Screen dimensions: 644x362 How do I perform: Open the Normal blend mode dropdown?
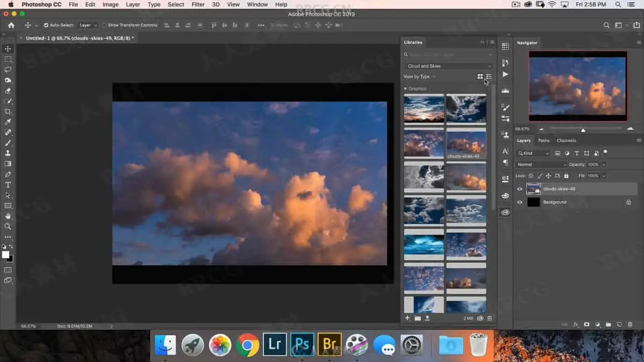click(540, 165)
